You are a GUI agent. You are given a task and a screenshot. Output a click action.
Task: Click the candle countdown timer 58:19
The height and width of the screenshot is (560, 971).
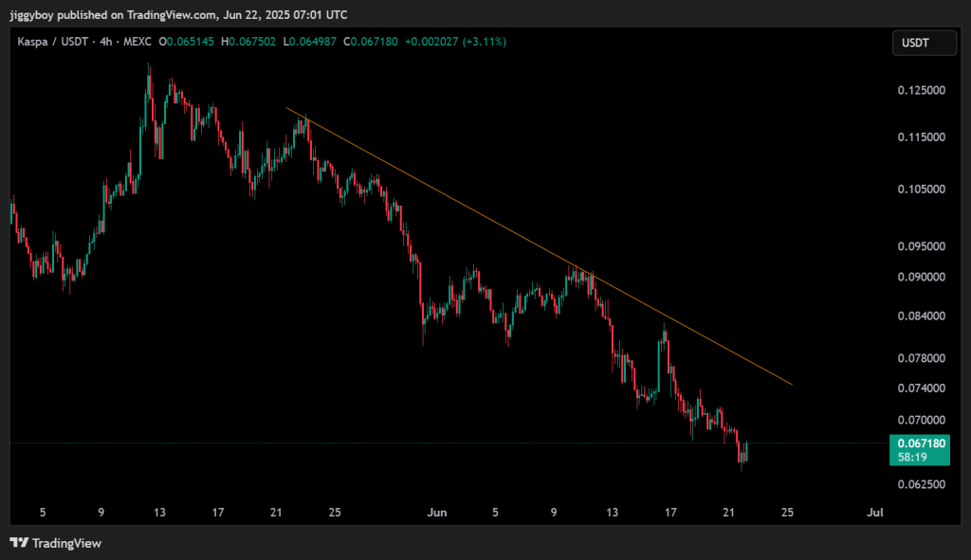912,458
